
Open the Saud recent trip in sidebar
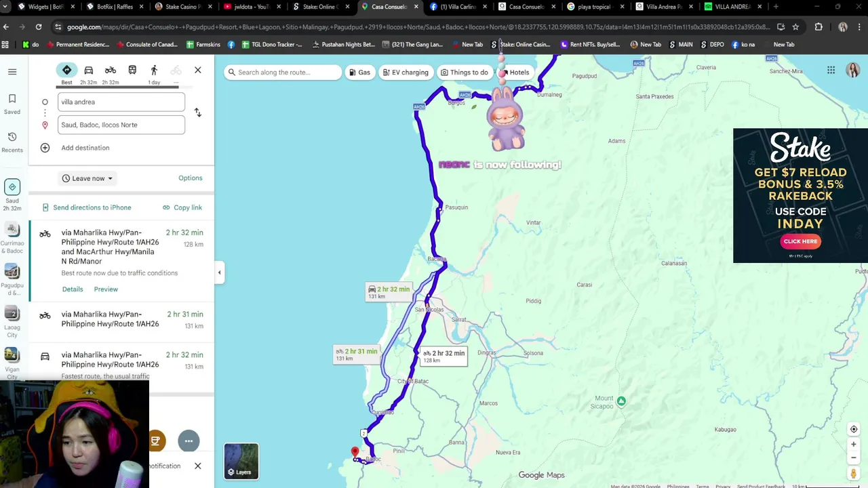12,196
